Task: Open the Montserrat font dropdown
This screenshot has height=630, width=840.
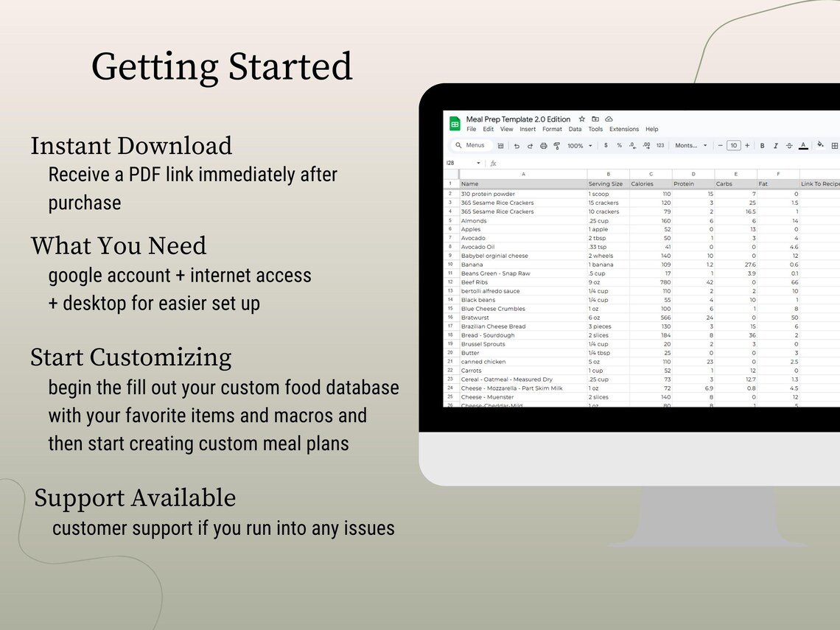Action: pos(690,145)
